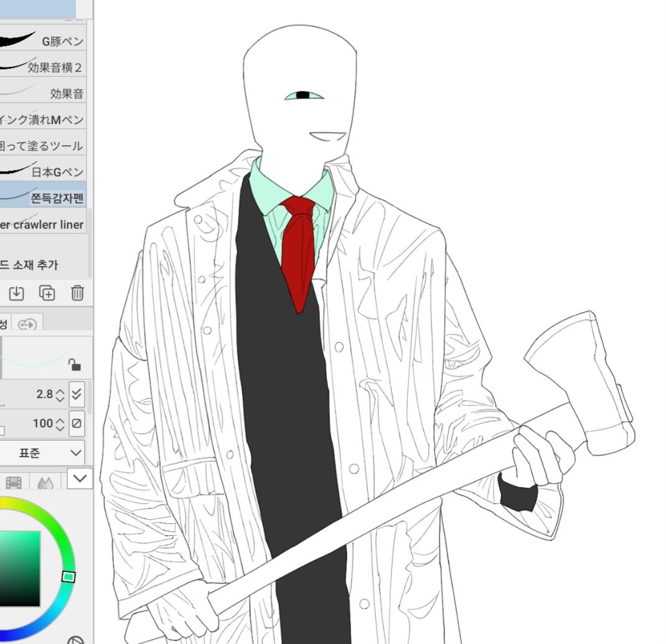This screenshot has height=644, width=666.
Task: Select the G豚ペン brush preset
Action: [42, 38]
